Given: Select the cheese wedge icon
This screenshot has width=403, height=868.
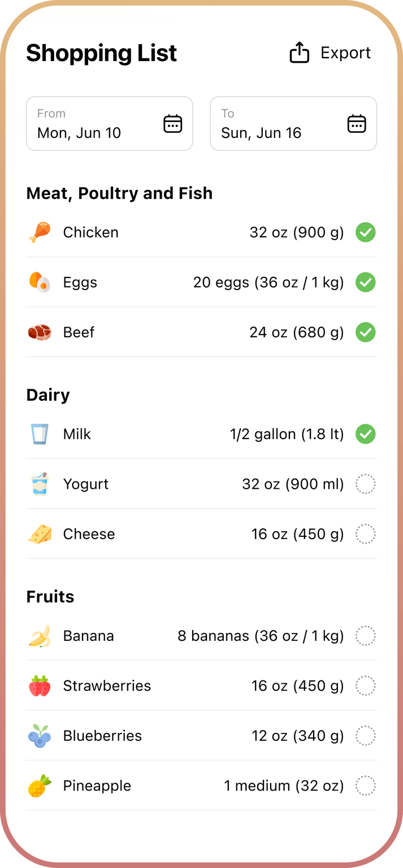Looking at the screenshot, I should (38, 533).
